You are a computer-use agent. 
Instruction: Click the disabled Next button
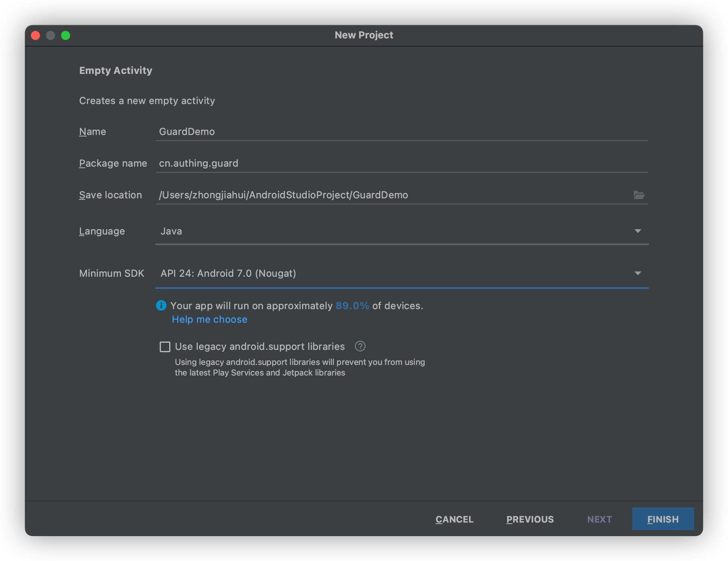600,519
